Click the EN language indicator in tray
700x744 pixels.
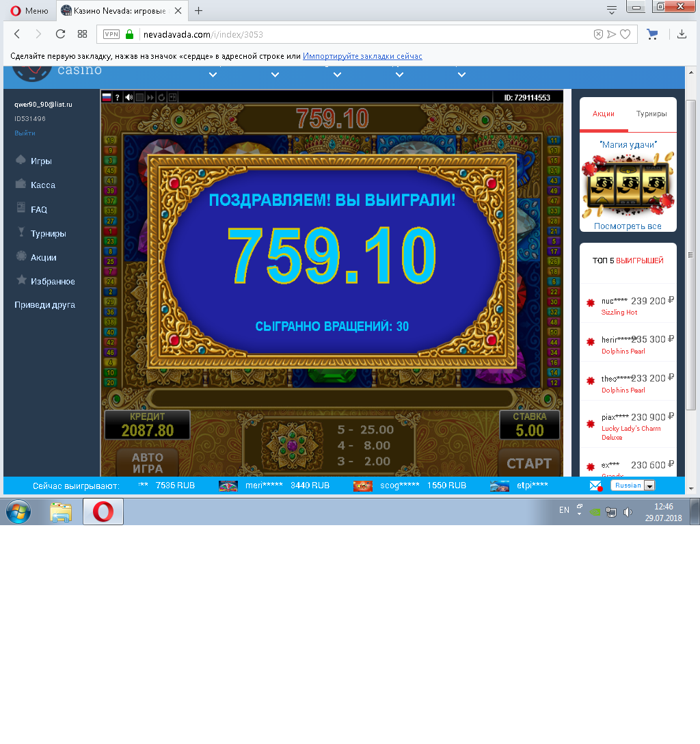564,510
